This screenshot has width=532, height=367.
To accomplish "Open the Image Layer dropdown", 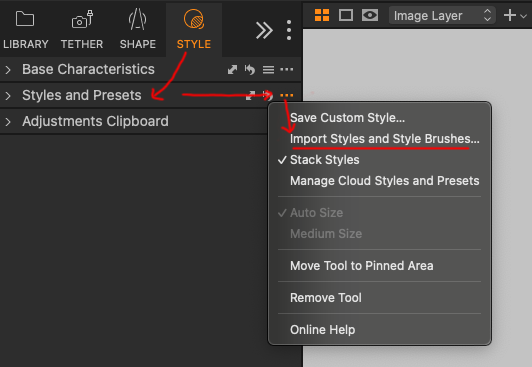I will tap(442, 16).
